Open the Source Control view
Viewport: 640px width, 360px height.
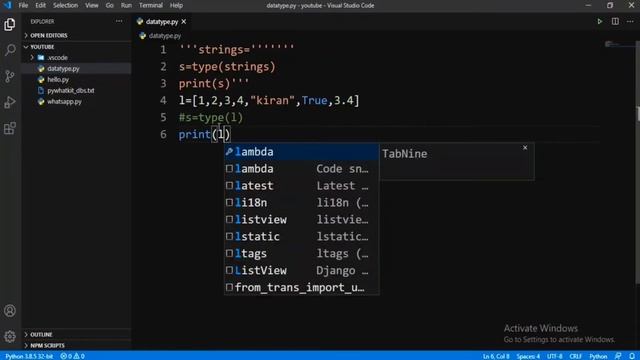click(x=10, y=76)
